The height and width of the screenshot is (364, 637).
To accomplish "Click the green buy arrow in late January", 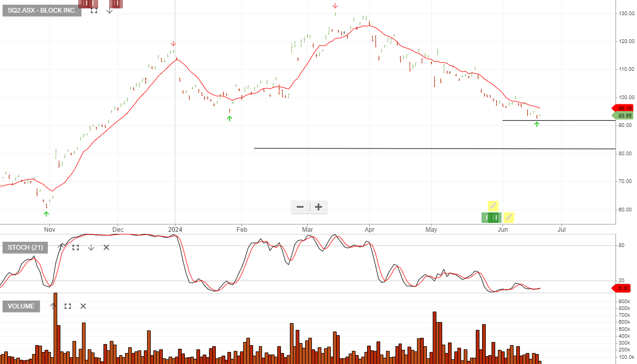I will (229, 119).
